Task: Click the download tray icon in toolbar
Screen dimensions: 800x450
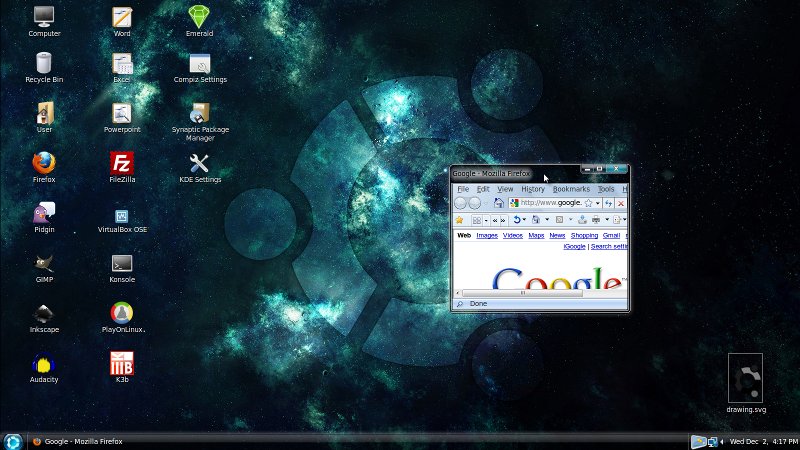Action: pyautogui.click(x=583, y=220)
